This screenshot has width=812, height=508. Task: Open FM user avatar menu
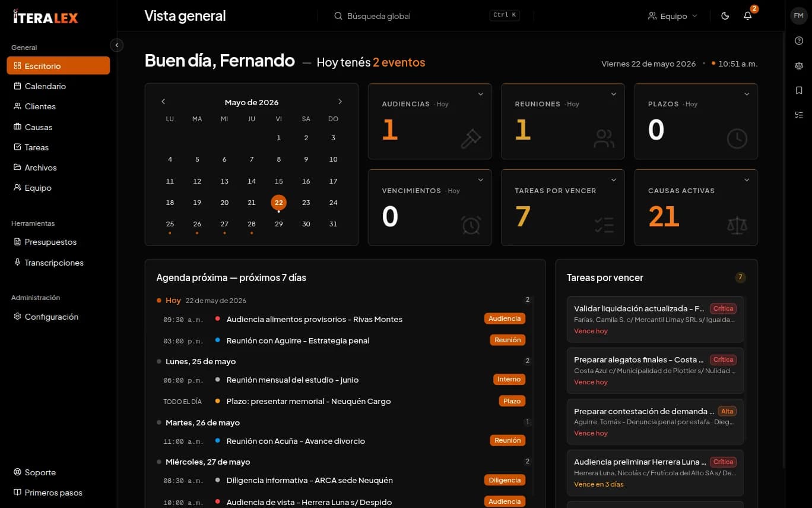(798, 15)
